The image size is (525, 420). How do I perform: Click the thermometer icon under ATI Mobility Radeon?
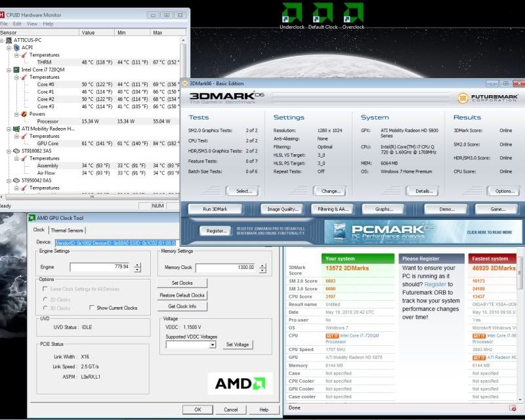(24, 136)
